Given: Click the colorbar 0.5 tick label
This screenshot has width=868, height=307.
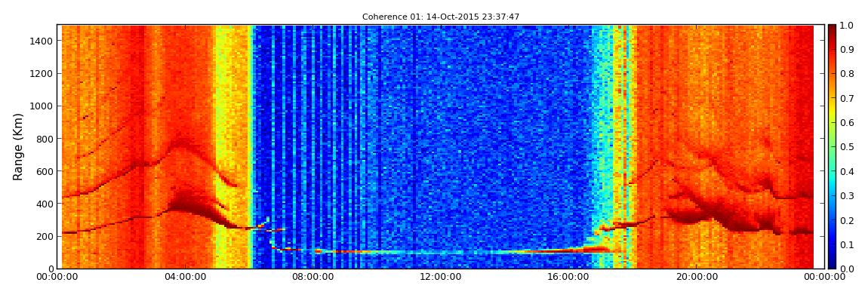Looking at the screenshot, I should point(848,147).
